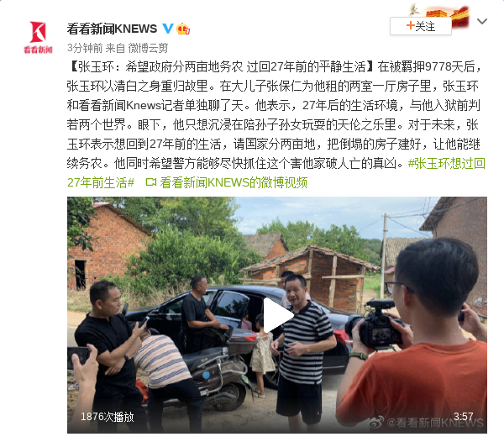This screenshot has width=504, height=442.
Task: Click the Weibo watermark logo on video
Action: click(376, 422)
